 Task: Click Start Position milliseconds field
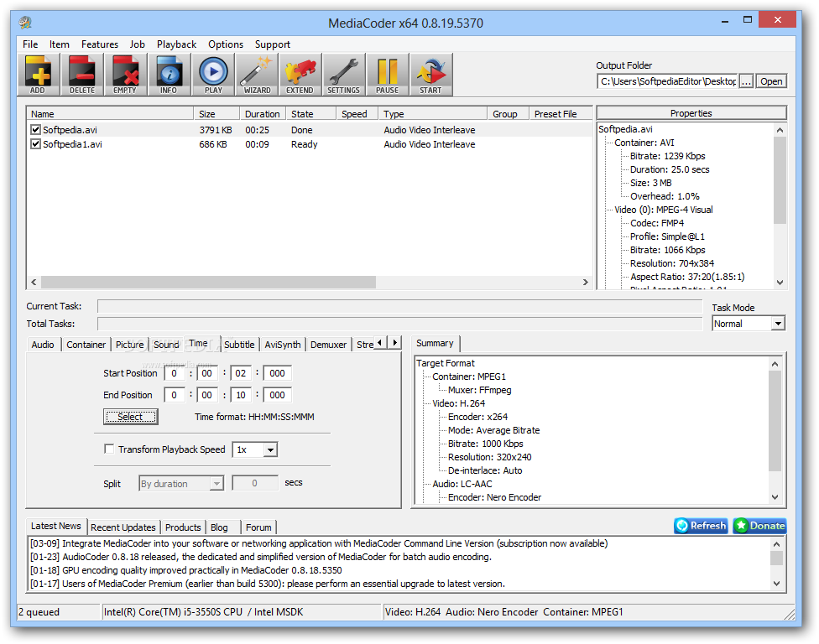(278, 373)
